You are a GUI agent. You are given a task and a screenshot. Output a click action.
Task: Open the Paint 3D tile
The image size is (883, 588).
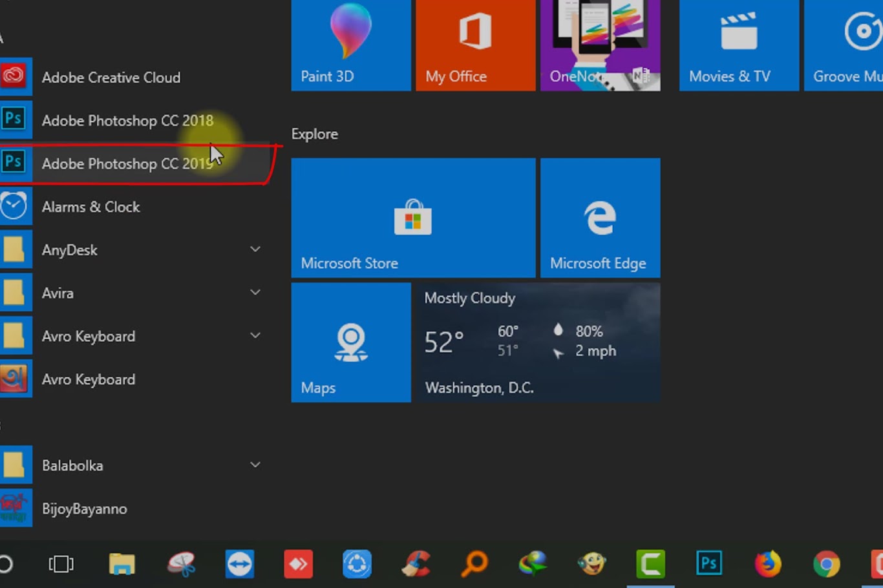[x=351, y=45]
